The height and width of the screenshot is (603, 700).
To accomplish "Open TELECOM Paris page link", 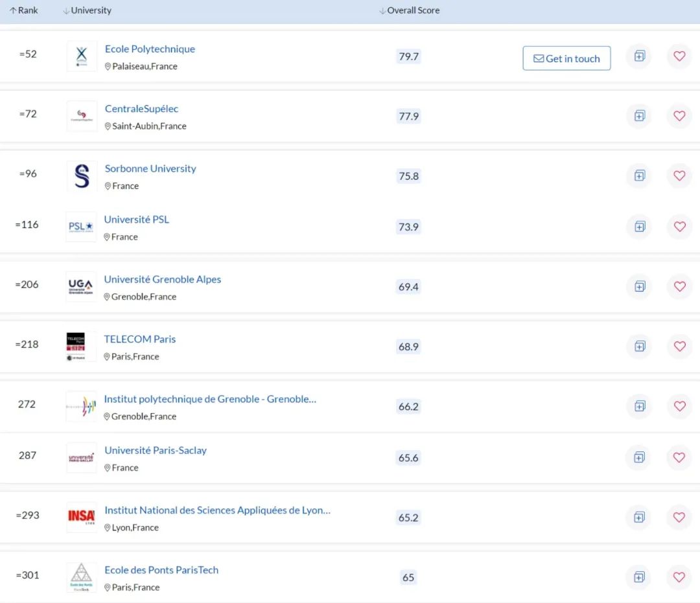I will 140,339.
